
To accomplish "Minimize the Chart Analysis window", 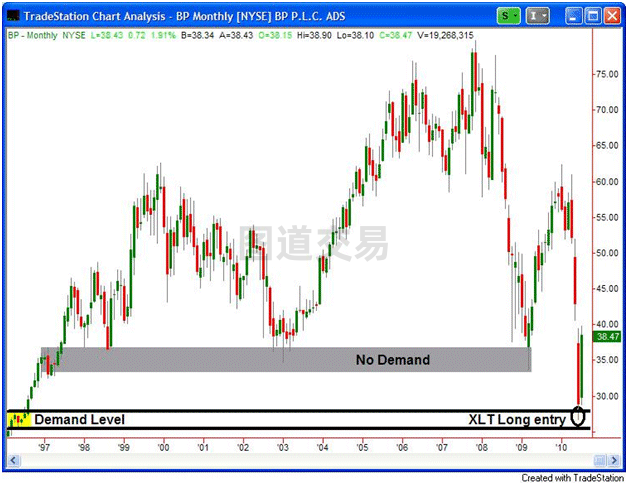I will click(574, 16).
